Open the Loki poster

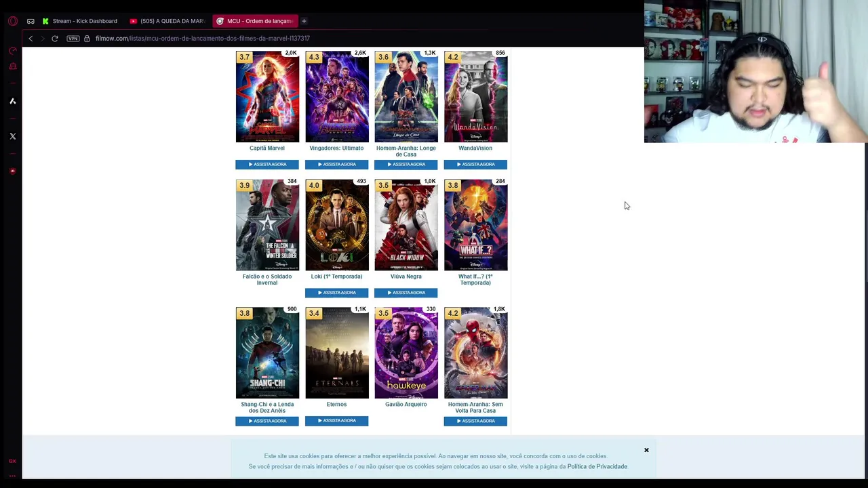[337, 225]
